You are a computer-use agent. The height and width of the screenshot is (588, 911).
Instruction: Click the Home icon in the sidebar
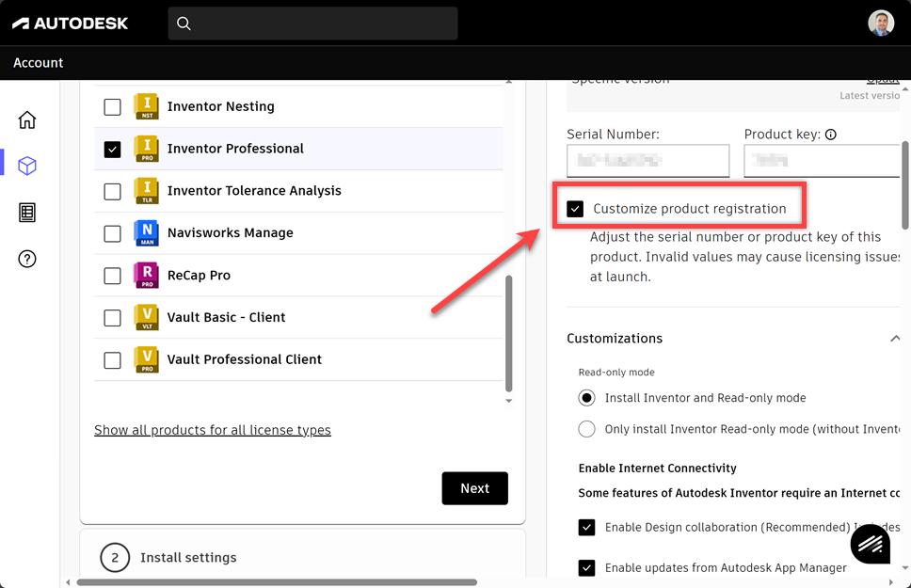(x=27, y=119)
